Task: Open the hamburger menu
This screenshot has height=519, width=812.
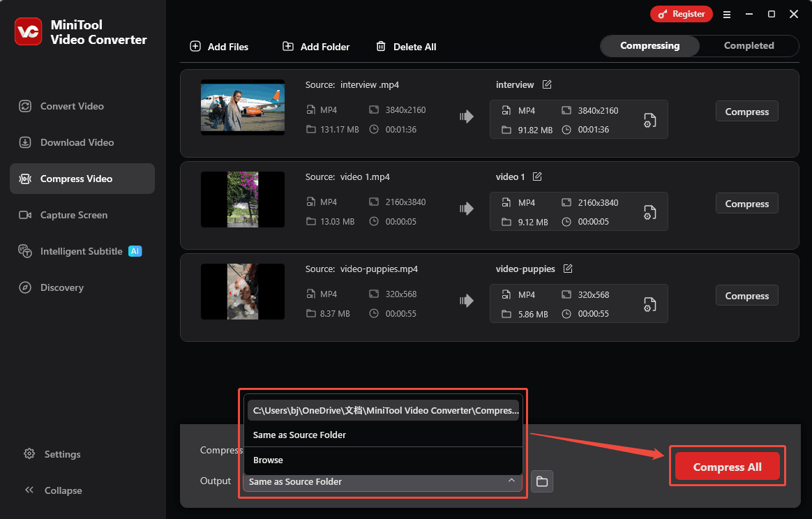Action: click(x=727, y=13)
